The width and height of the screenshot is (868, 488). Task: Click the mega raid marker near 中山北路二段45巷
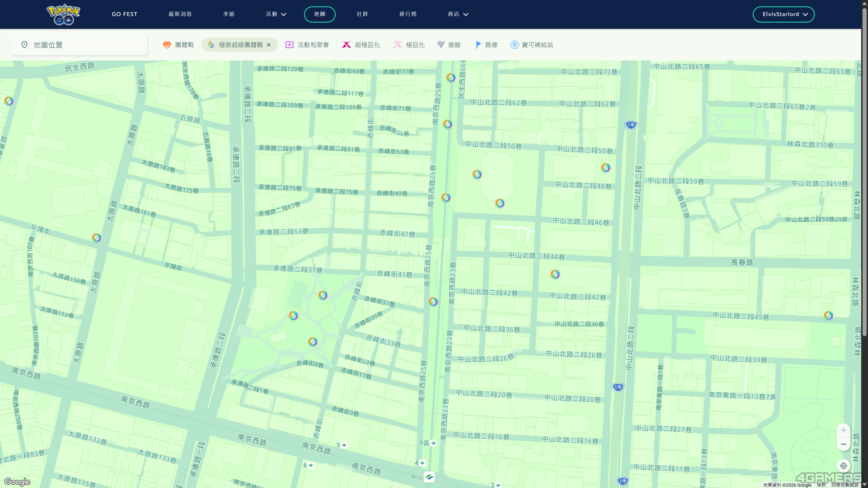click(829, 316)
